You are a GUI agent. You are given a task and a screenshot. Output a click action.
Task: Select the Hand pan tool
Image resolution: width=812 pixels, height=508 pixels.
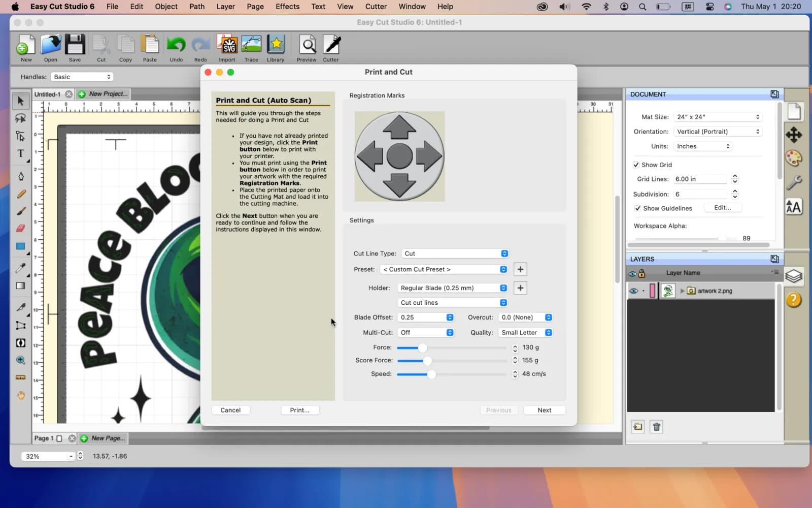click(20, 395)
